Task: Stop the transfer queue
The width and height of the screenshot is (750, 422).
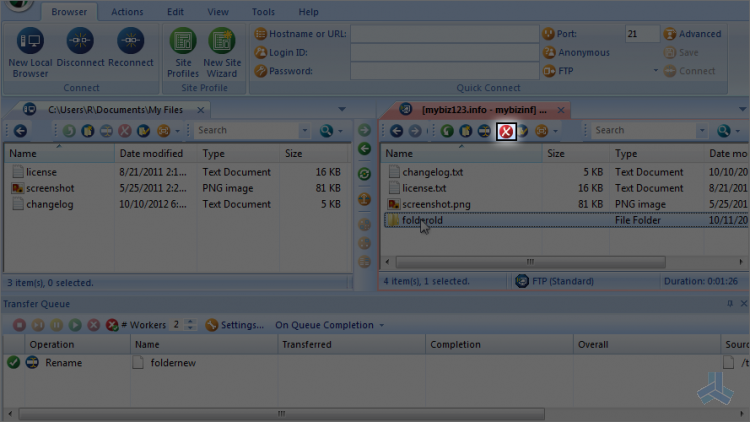Action: click(x=19, y=325)
